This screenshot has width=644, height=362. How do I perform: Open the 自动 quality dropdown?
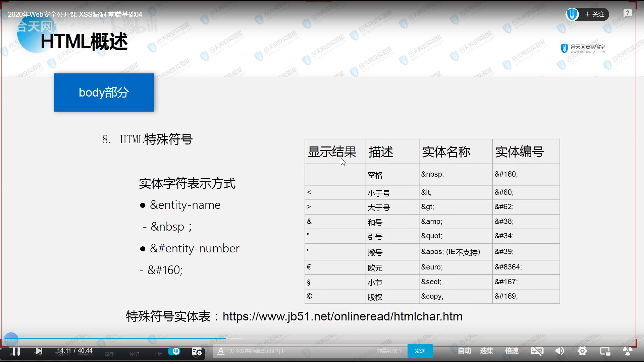464,351
